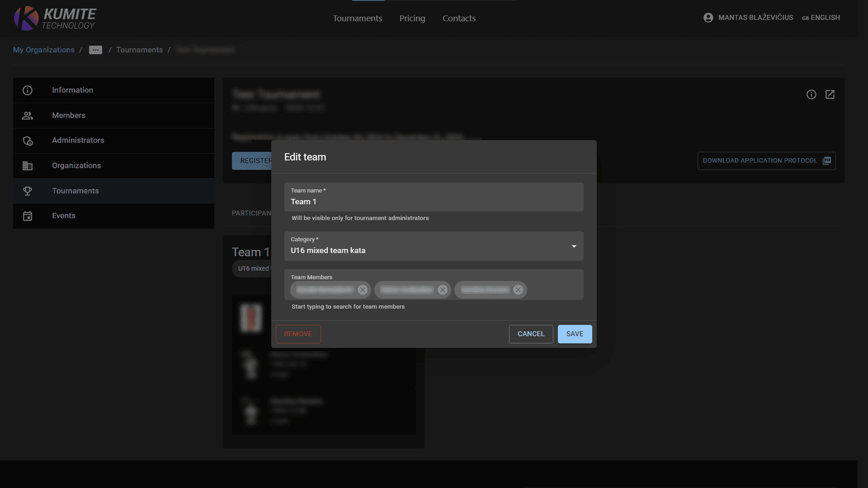Click the Events calendar sidebar icon
Image resolution: width=868 pixels, height=488 pixels.
coord(28,216)
